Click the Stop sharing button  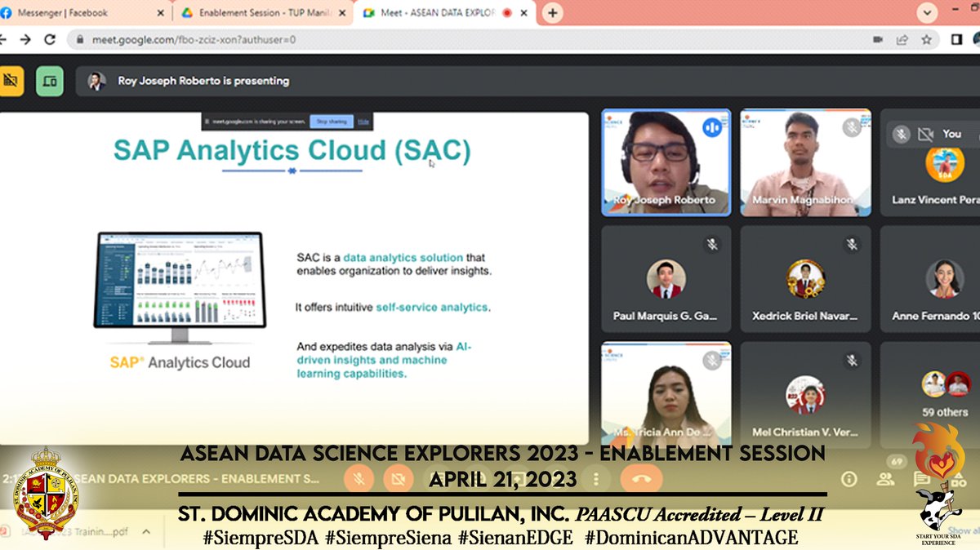pyautogui.click(x=331, y=122)
